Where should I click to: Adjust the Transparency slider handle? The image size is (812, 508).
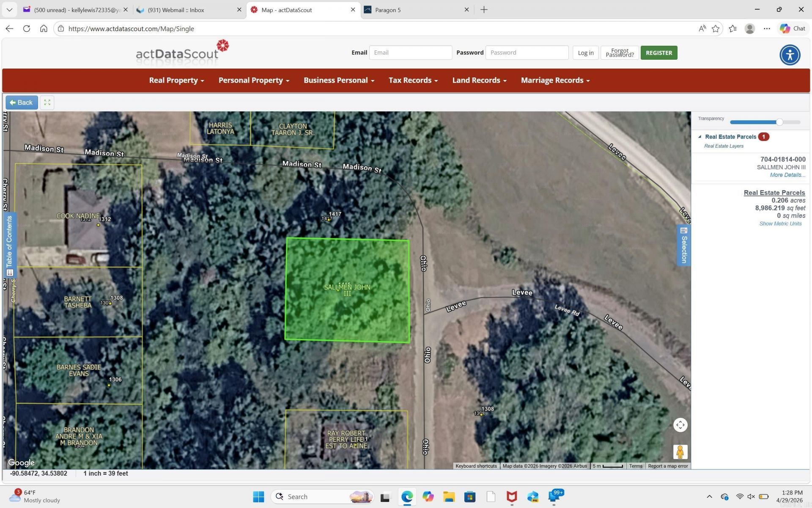click(x=779, y=122)
